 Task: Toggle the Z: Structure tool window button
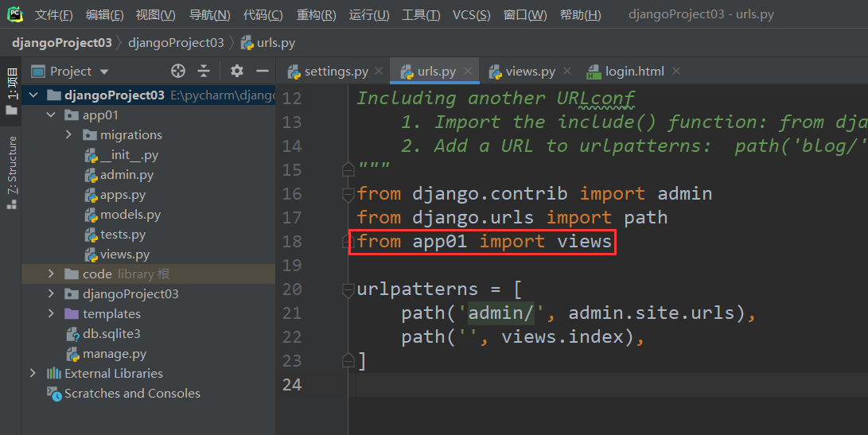point(11,172)
